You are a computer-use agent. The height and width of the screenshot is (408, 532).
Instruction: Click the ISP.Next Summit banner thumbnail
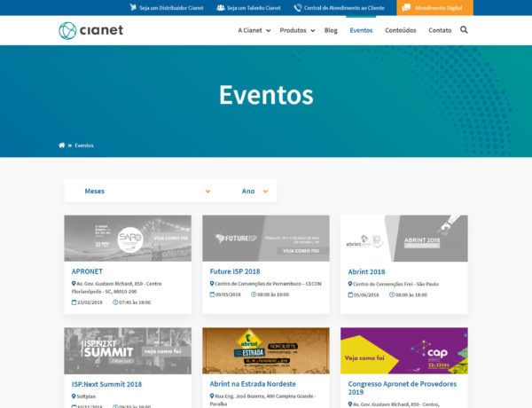point(128,349)
